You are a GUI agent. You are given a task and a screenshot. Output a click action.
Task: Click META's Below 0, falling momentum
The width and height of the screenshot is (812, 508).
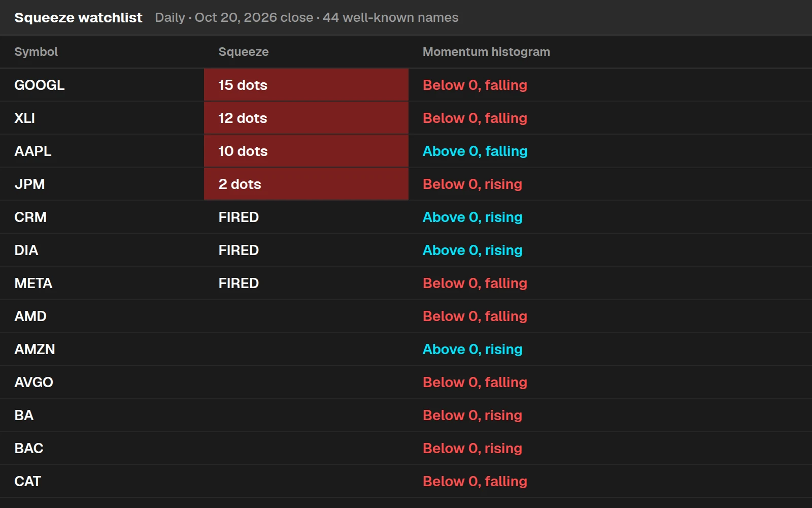(475, 283)
